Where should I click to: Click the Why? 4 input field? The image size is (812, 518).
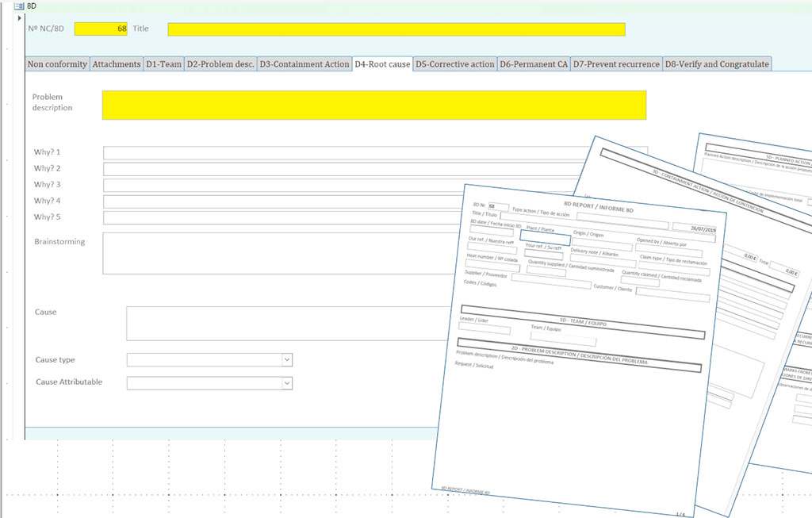click(284, 201)
